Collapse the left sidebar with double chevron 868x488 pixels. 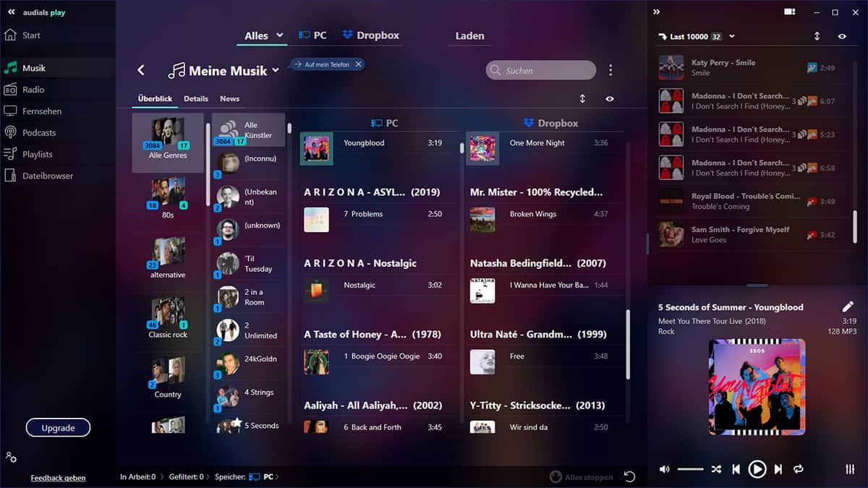click(11, 12)
